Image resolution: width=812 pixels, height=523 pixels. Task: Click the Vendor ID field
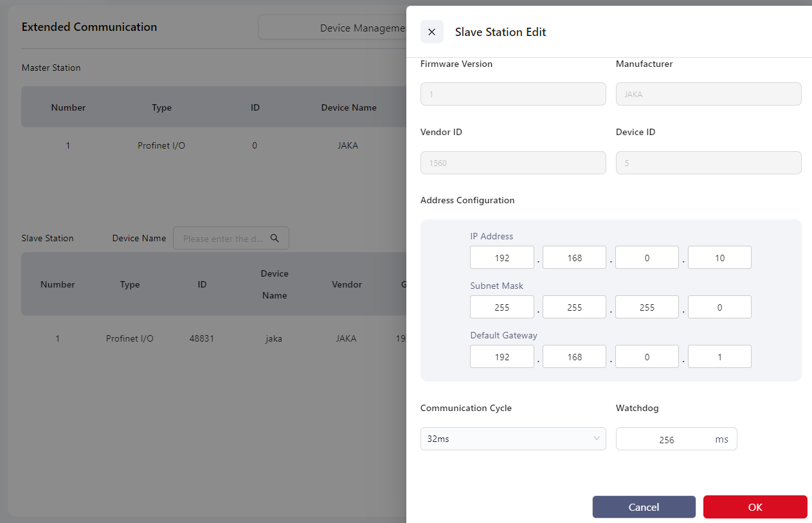(512, 163)
